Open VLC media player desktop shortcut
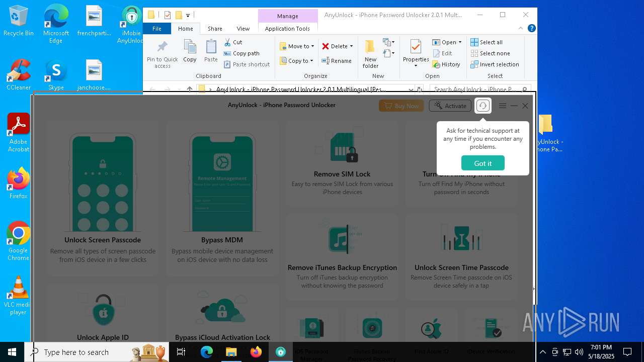 (19, 296)
